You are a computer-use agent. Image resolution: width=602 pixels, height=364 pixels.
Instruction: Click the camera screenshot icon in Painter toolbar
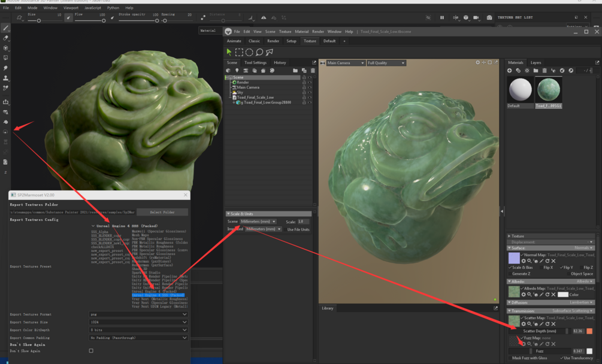click(x=489, y=17)
